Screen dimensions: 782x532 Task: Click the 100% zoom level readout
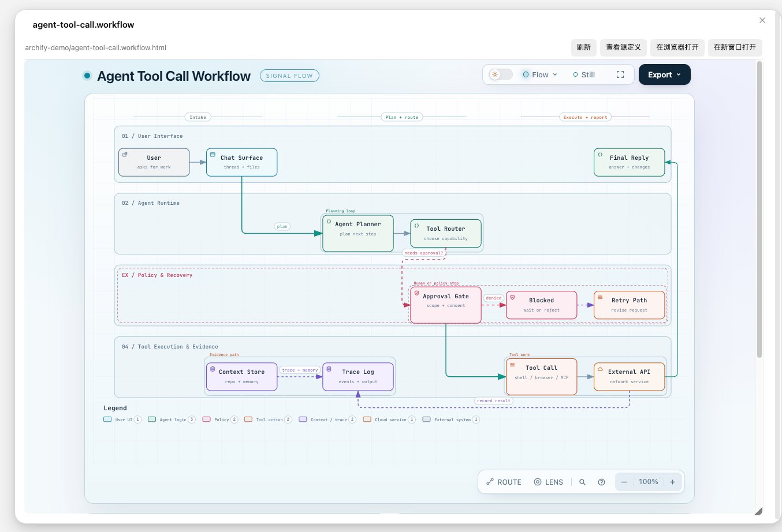click(649, 482)
